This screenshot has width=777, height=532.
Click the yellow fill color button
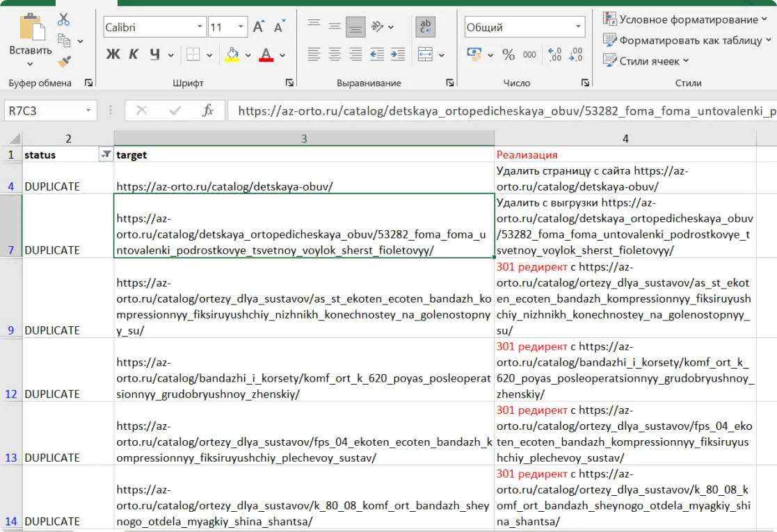(232, 54)
